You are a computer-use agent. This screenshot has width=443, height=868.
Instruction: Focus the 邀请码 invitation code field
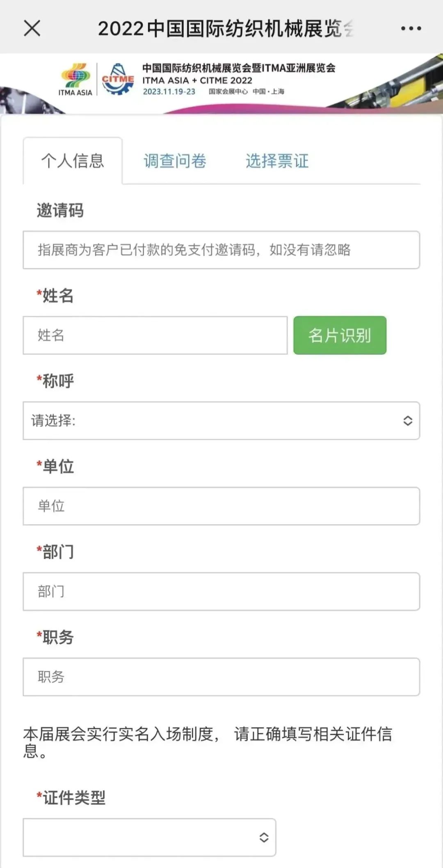tap(221, 250)
